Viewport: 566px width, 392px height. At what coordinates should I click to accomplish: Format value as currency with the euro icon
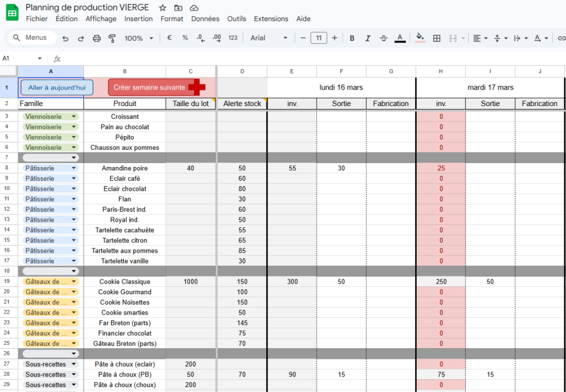tap(169, 39)
